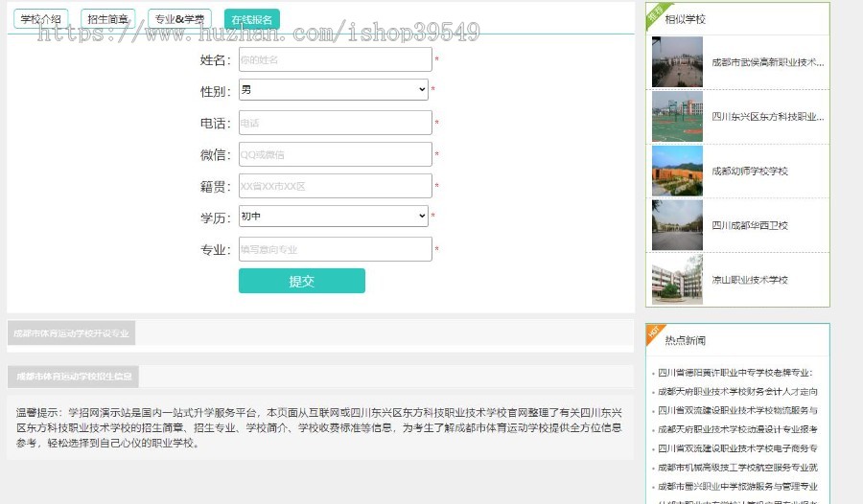The height and width of the screenshot is (504, 863).
Task: View the 成都幼师学校学校 thumbnail image
Action: click(x=677, y=172)
